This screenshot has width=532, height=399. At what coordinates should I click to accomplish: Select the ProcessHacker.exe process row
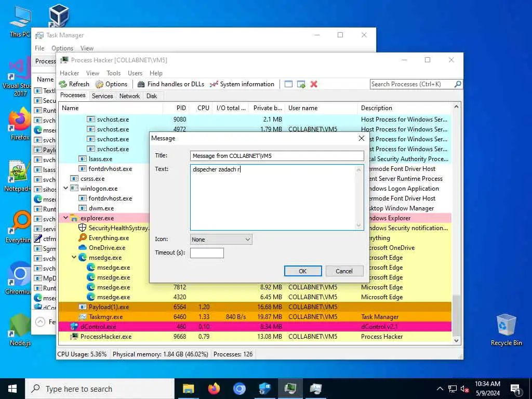[x=255, y=337]
